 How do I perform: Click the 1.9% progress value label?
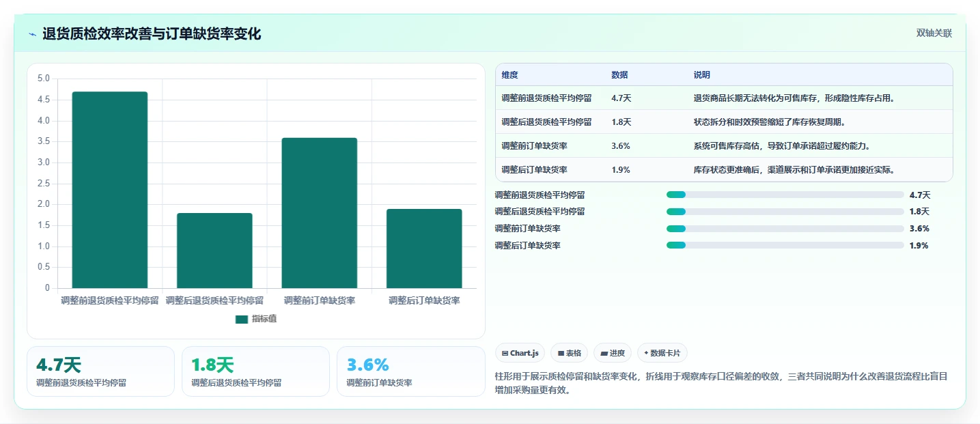click(919, 246)
